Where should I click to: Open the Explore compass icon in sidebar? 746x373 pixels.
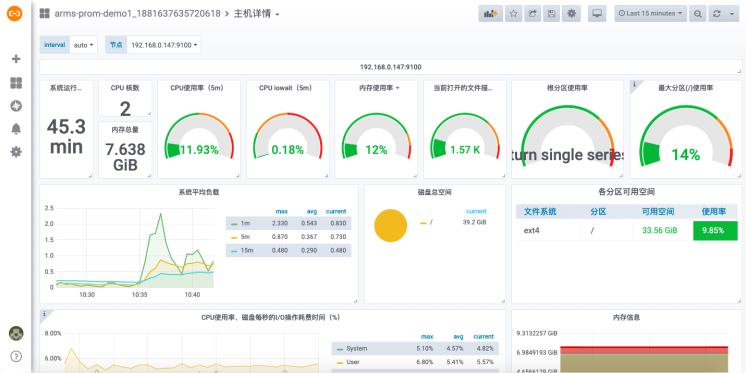click(16, 106)
